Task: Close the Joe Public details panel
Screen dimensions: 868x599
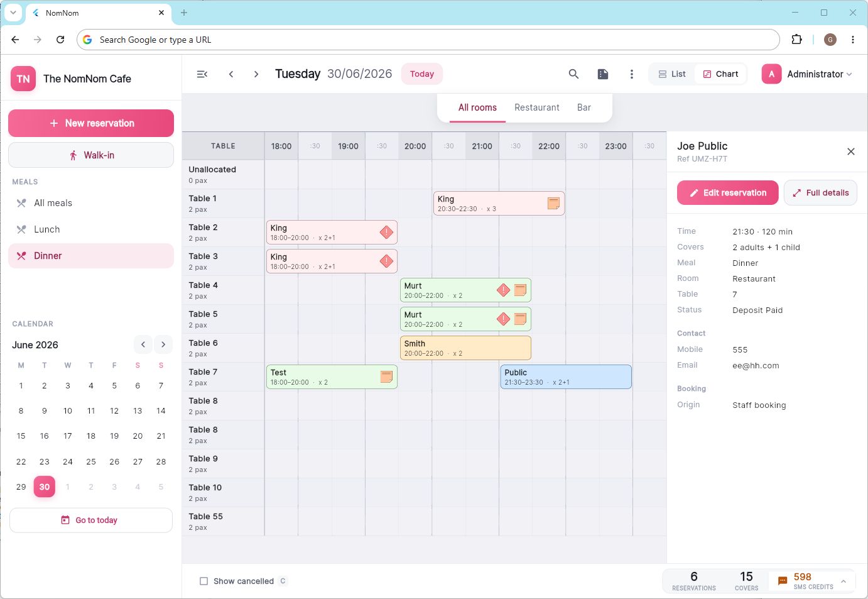Action: click(x=851, y=151)
